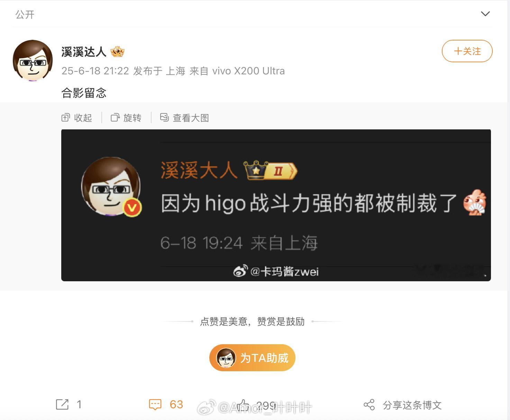Open 溪溪达人's profile avatar

click(x=33, y=61)
